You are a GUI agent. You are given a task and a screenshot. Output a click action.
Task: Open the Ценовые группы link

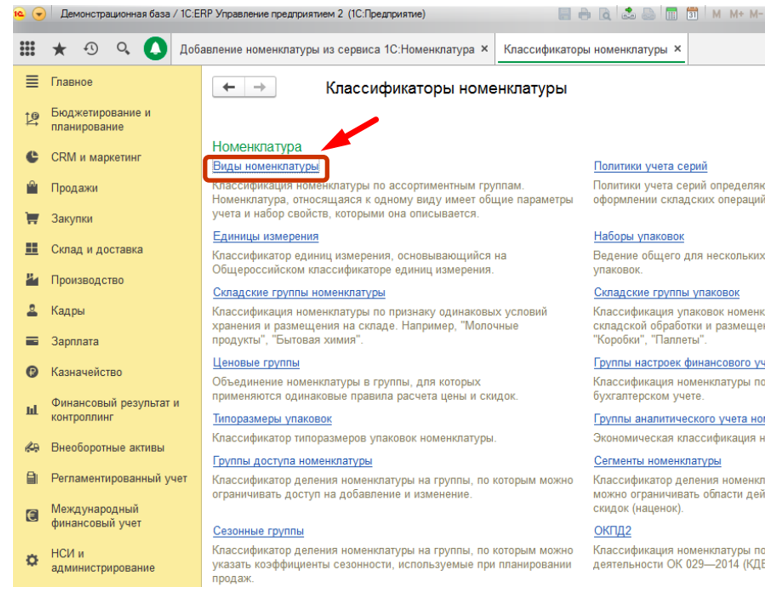[x=256, y=362]
